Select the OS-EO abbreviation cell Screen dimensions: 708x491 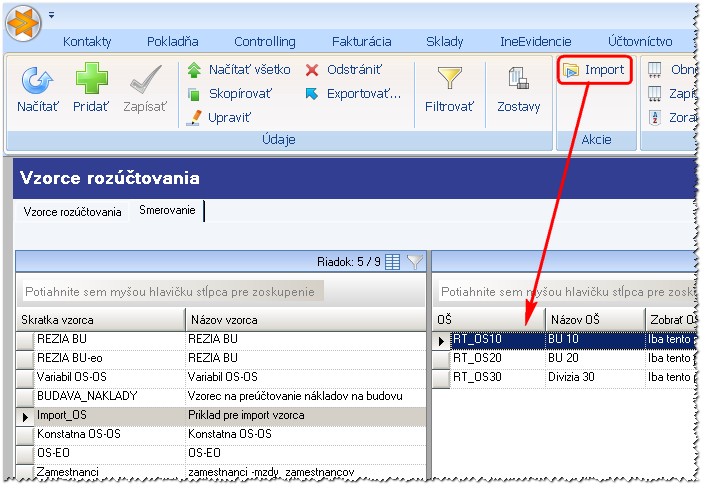[x=110, y=453]
